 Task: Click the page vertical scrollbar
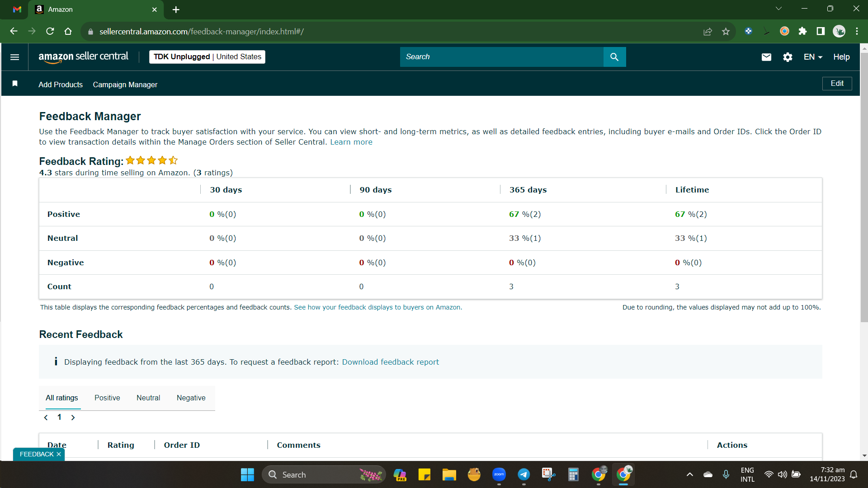click(864, 188)
